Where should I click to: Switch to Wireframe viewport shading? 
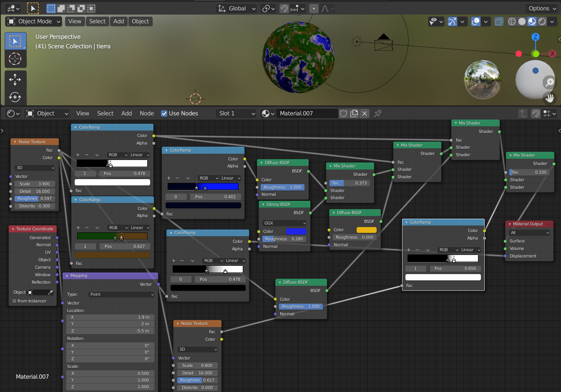point(512,21)
